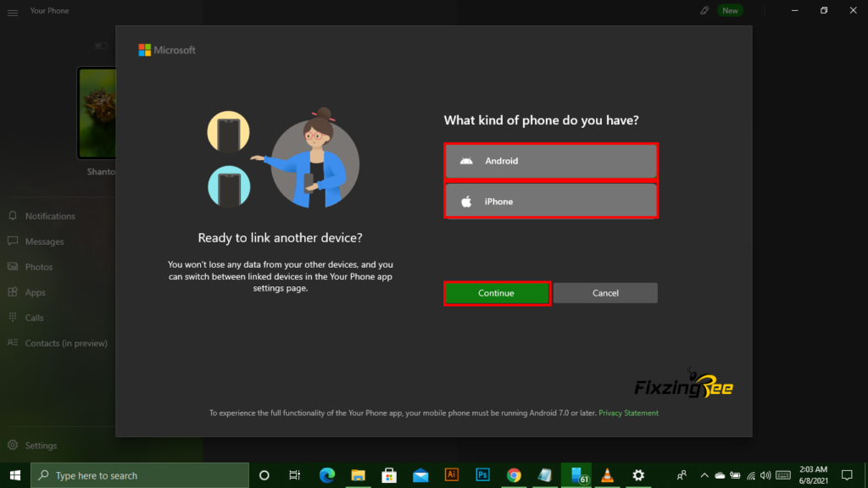This screenshot has width=868, height=488.
Task: Select the Android phone option
Action: coord(551,161)
